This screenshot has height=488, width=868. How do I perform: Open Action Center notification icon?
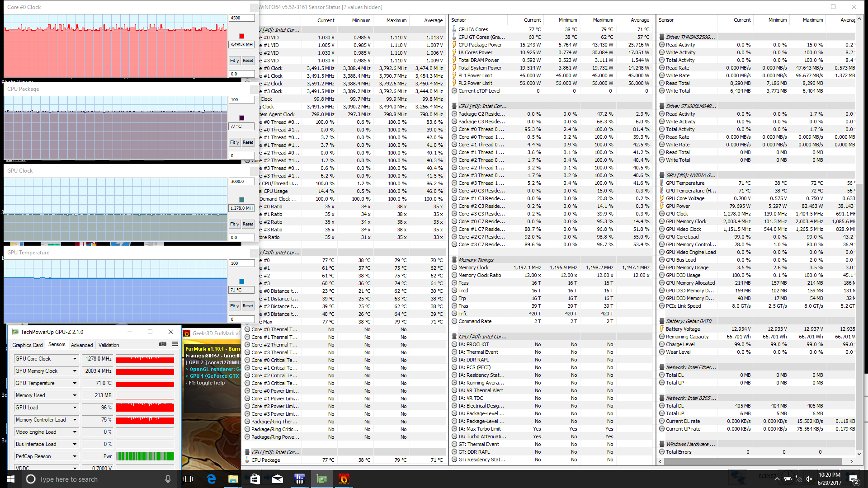[854, 479]
